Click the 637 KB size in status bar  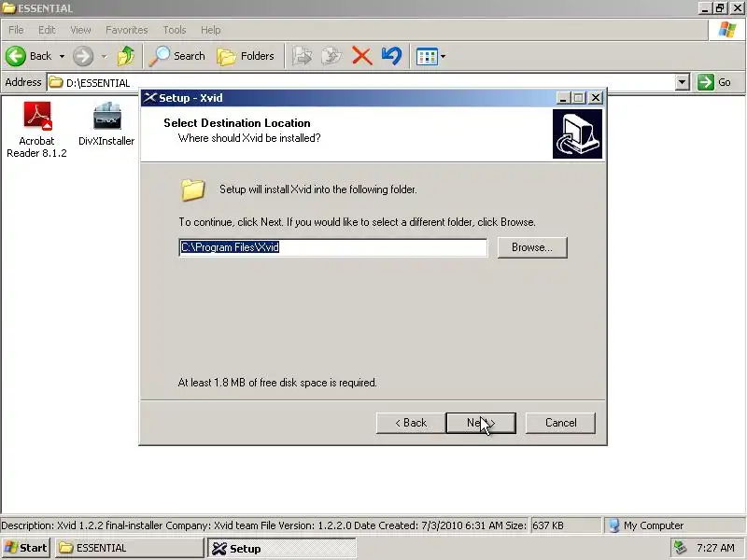548,525
